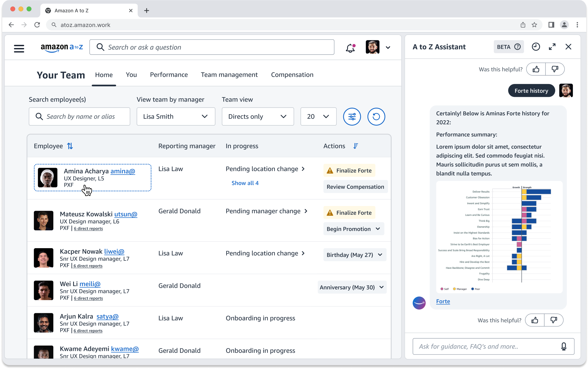
Task: Thumbs down the Forte history response
Action: 554,320
